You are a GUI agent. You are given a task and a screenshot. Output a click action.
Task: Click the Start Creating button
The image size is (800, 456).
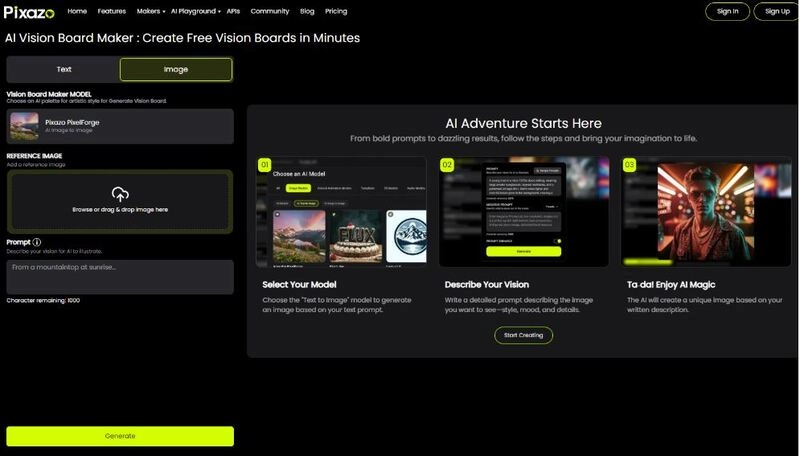[x=523, y=335]
